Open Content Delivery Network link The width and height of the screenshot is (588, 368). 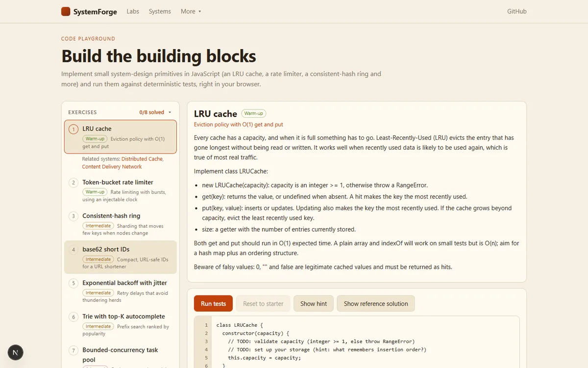[x=112, y=167]
